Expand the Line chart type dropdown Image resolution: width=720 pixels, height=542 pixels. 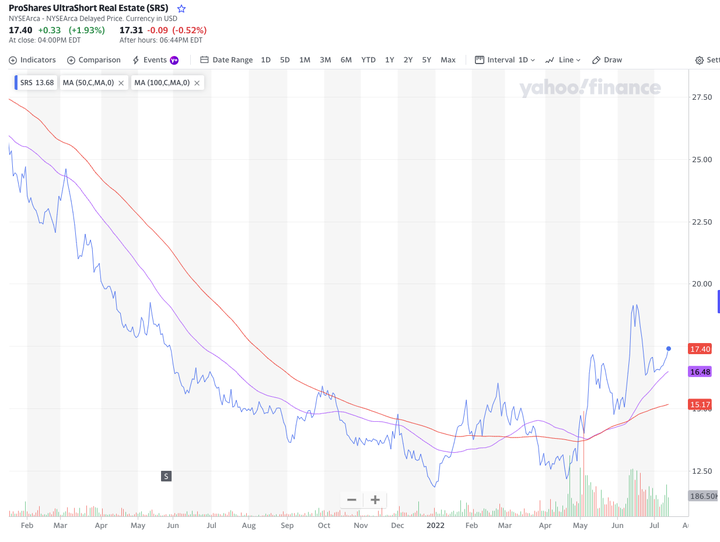(562, 60)
